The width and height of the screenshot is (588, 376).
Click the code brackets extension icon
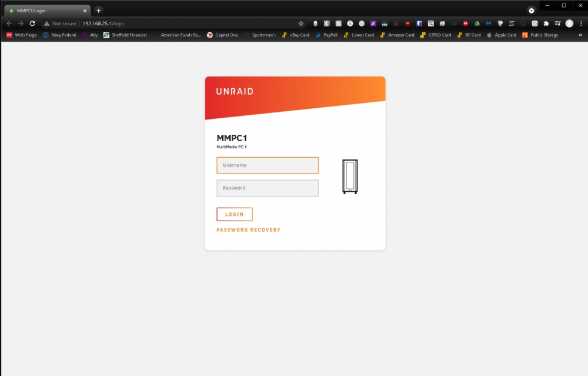(454, 24)
